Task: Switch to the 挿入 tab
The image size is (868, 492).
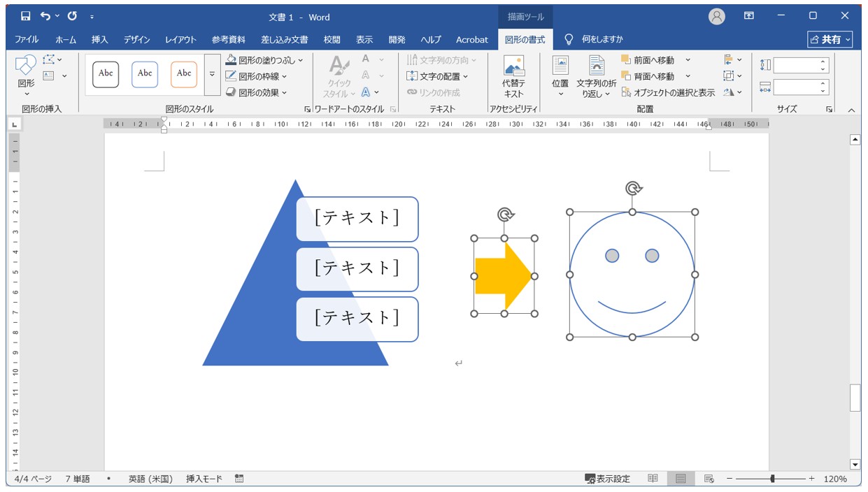Action: point(100,39)
